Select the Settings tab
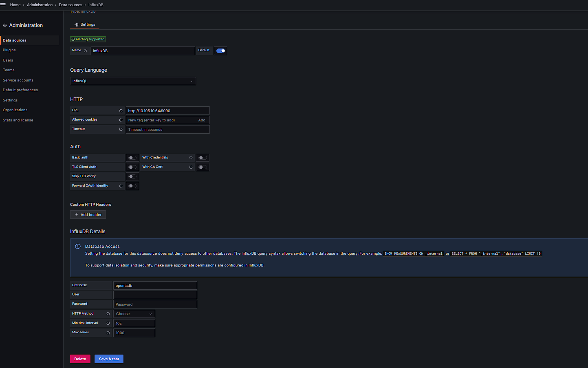Screen dimensions: 588x368 85,24
